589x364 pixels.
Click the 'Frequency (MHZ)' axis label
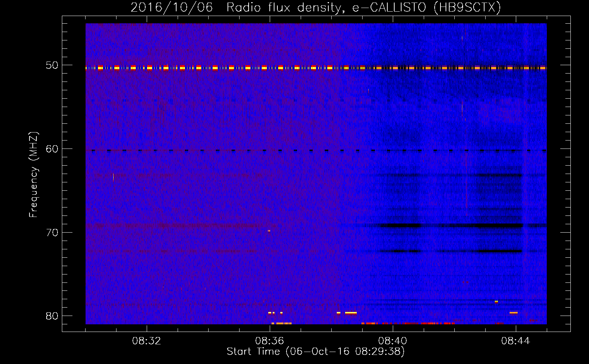tap(33, 175)
